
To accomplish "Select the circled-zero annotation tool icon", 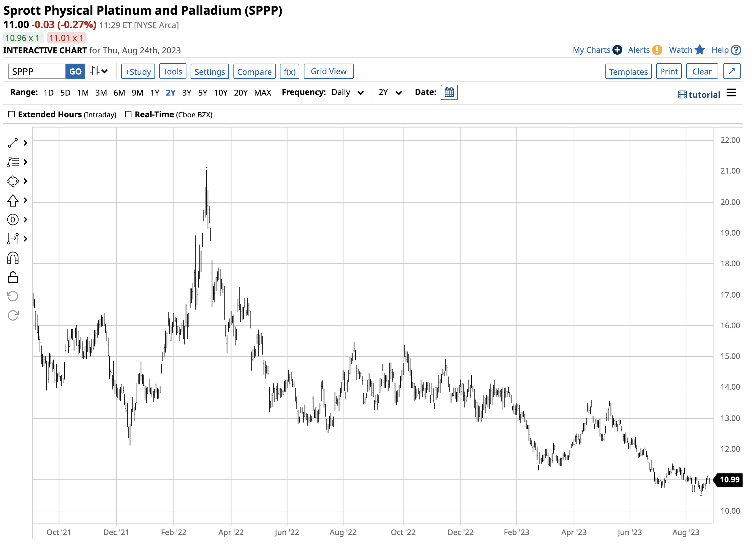I will coord(13,220).
